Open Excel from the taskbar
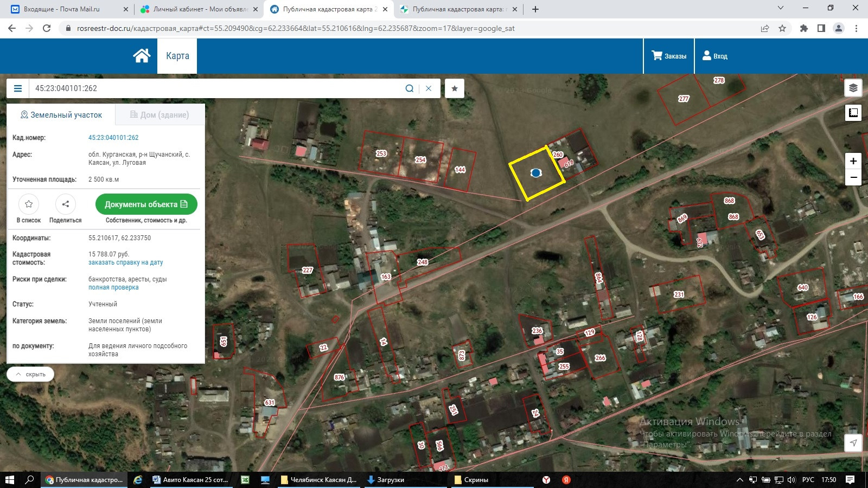 point(245,480)
